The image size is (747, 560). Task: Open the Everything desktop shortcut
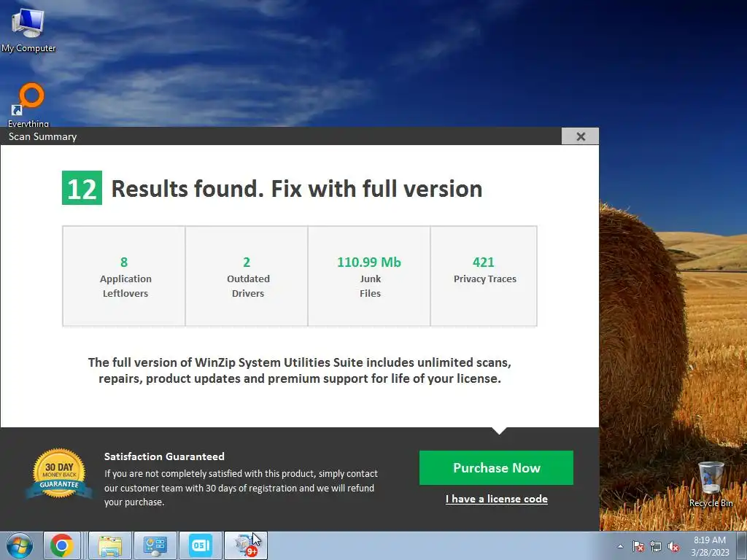28,105
